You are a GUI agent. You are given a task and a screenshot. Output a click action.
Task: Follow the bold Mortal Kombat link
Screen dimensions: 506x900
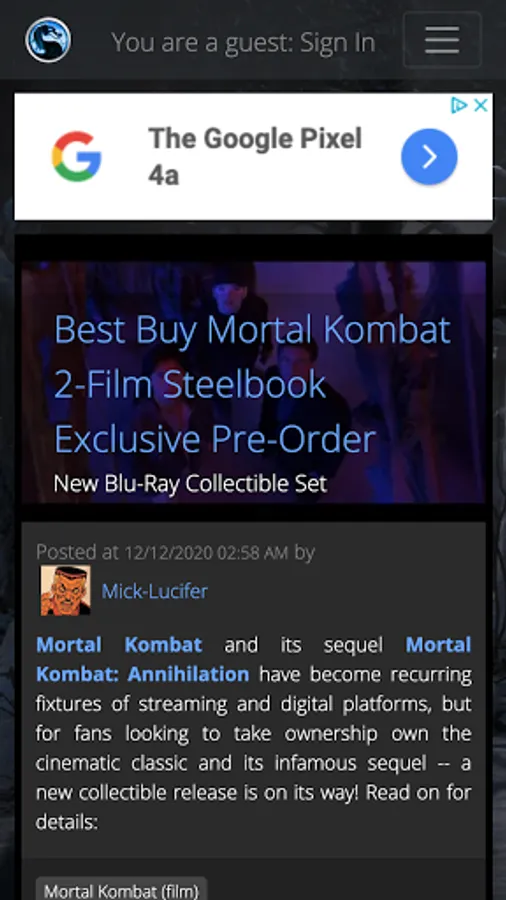coord(119,645)
